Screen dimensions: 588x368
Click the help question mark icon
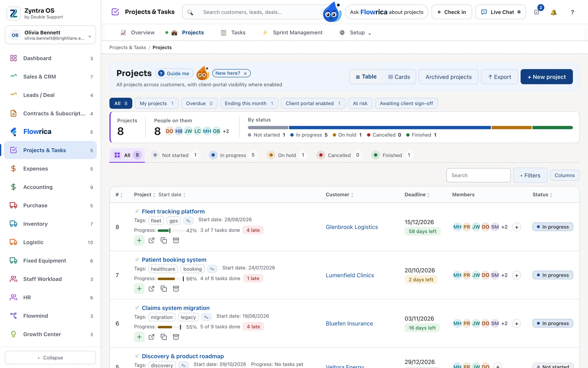point(572,12)
